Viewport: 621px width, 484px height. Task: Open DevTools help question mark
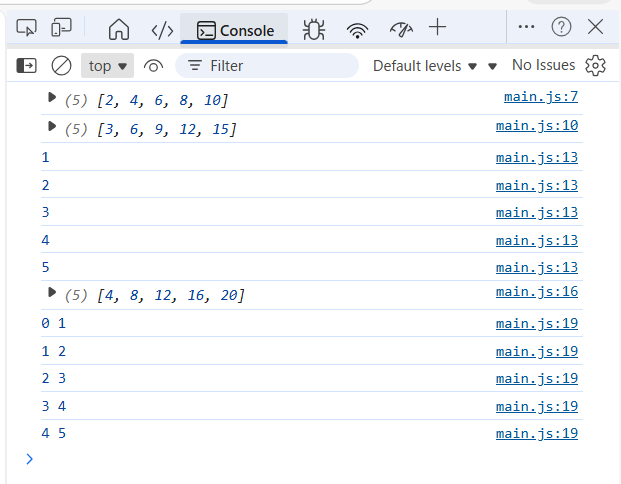point(561,27)
